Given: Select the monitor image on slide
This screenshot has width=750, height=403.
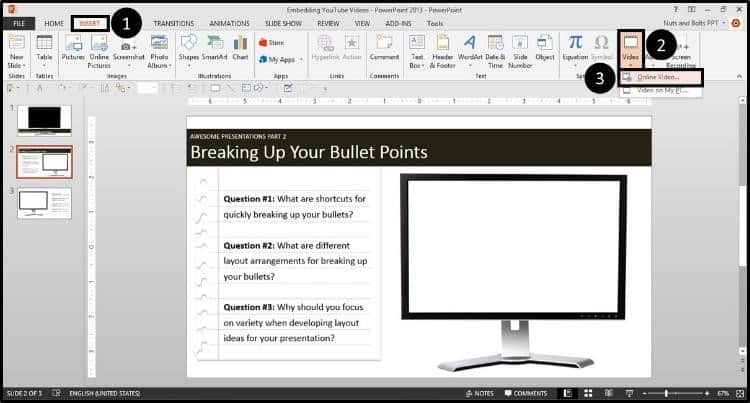Looking at the screenshot, I should (514, 272).
